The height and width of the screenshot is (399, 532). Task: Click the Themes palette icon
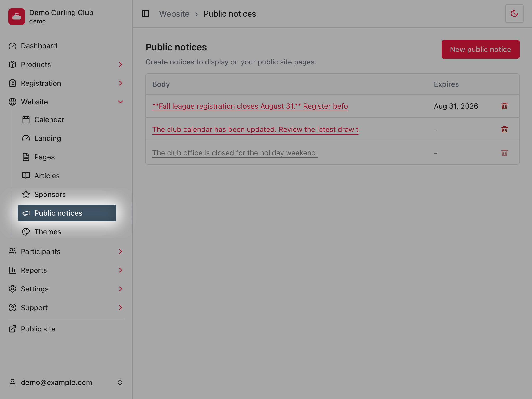(26, 232)
